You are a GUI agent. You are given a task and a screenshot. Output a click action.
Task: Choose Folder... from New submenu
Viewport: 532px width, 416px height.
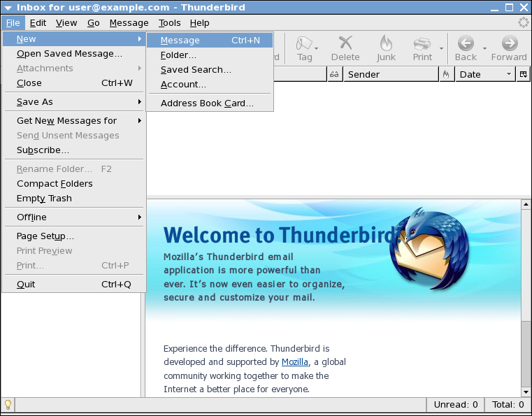click(210, 55)
